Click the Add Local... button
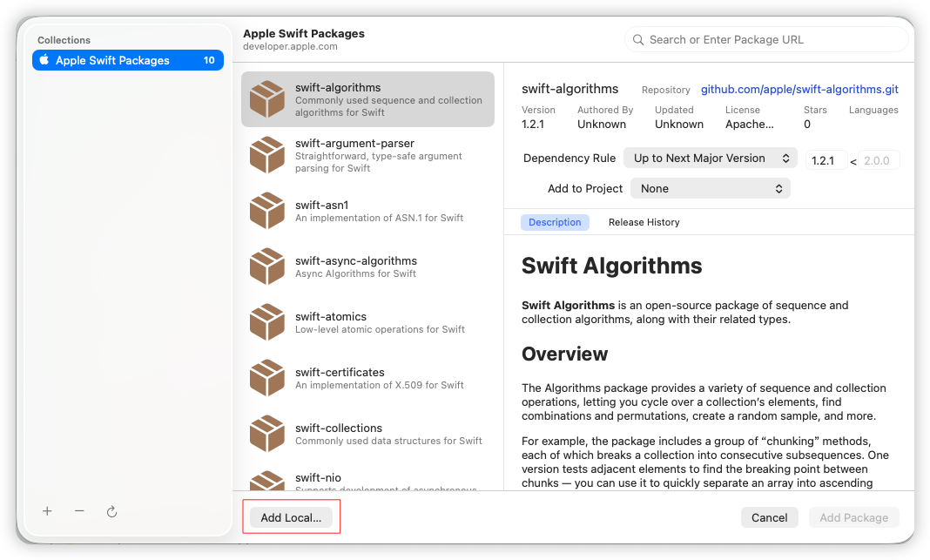The width and height of the screenshot is (930, 560). [x=291, y=517]
